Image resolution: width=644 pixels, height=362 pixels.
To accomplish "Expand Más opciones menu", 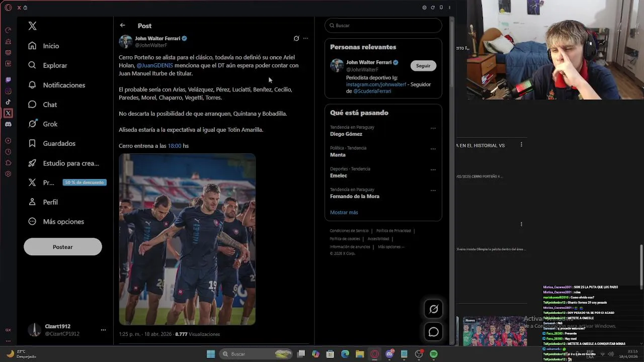I will click(56, 221).
